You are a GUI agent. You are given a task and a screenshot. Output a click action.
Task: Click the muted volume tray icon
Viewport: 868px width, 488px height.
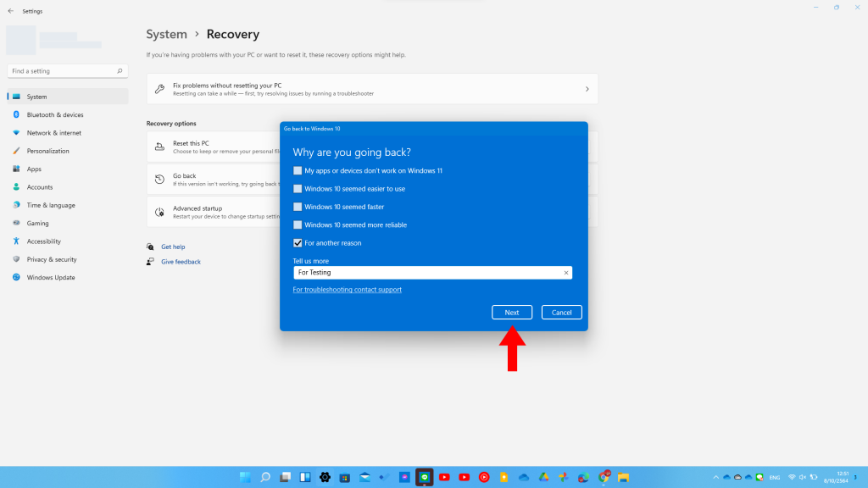[803, 477]
